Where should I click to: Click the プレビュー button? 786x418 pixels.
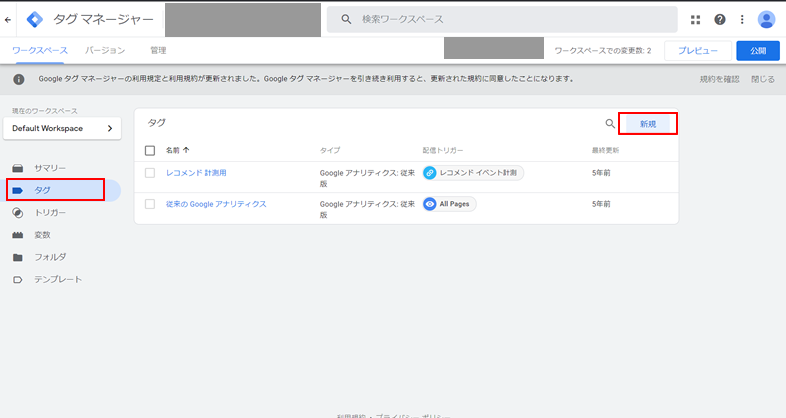click(x=698, y=51)
